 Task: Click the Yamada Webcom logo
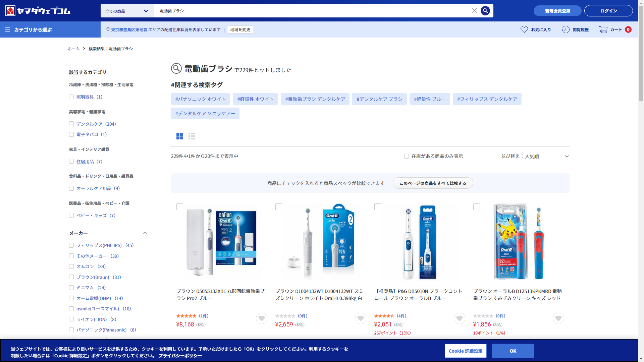(38, 11)
